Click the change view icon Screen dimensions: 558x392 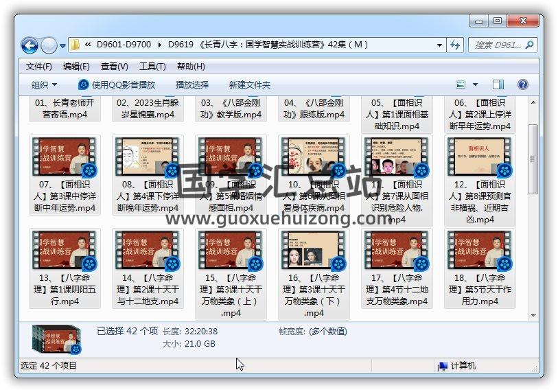tap(461, 84)
